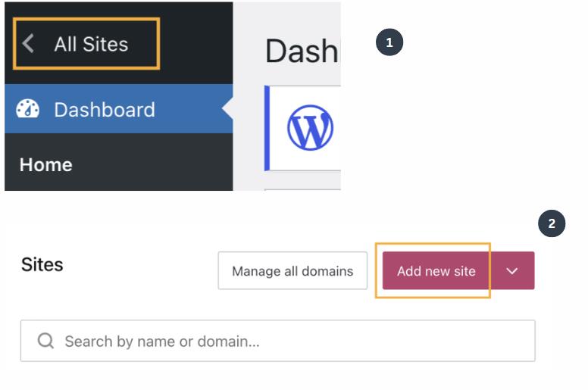588x390 pixels.
Task: Expand the dropdown arrow beside Add new site
Action: point(512,271)
